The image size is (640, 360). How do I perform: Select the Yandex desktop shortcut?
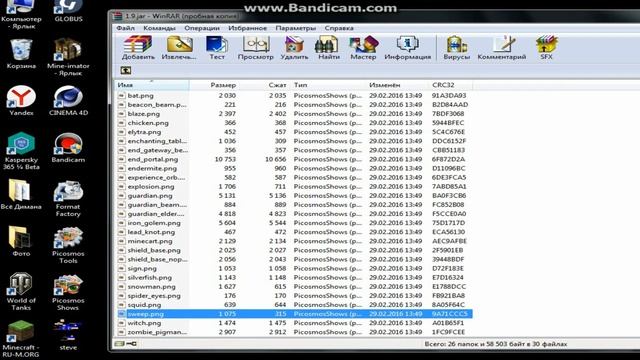point(21,100)
